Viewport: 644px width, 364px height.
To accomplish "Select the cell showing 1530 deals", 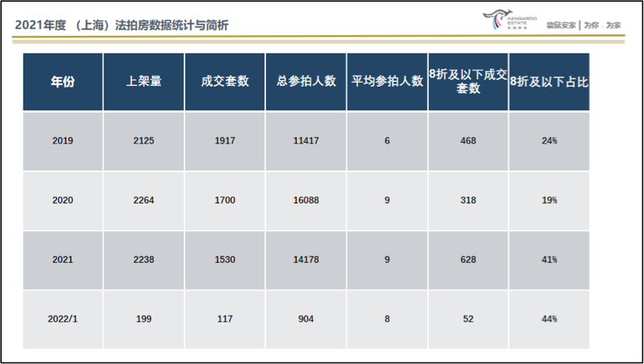I will coord(224,260).
